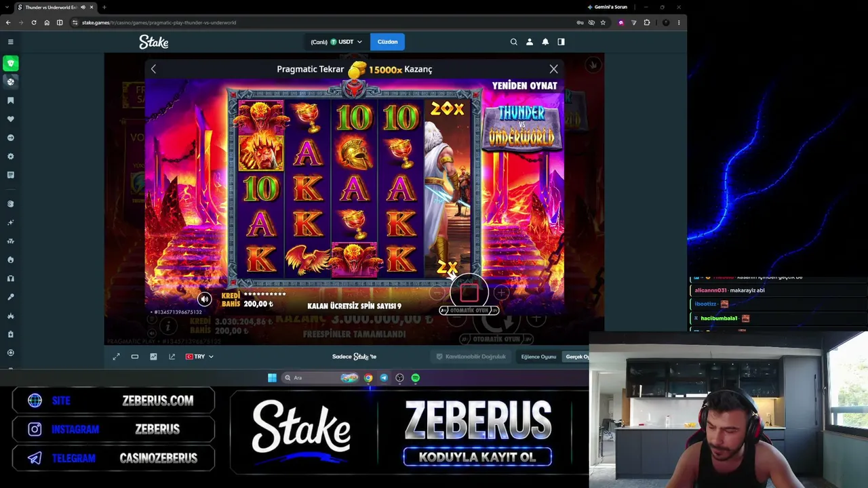Open OBS Studio from the taskbar
Viewport: 868px width, 488px height.
pos(399,378)
